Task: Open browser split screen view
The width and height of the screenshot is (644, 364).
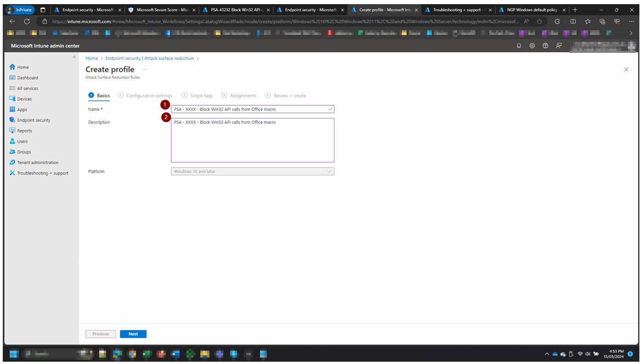Action: pos(573,21)
